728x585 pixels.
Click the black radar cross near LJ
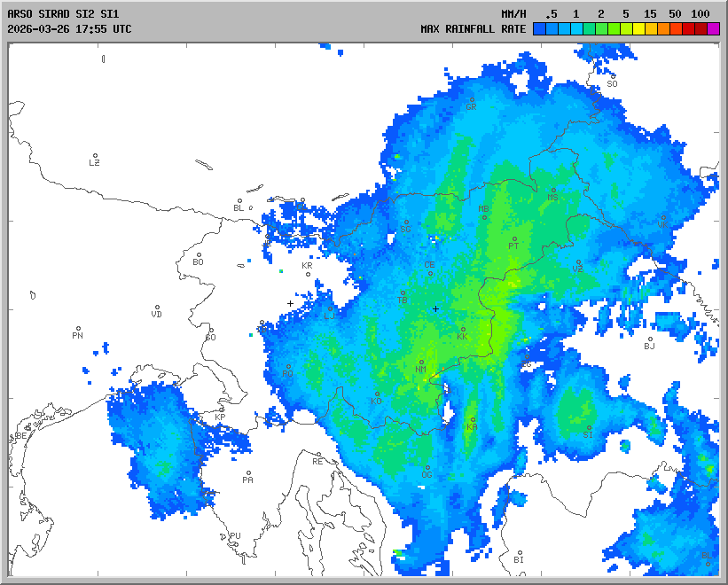(290, 303)
